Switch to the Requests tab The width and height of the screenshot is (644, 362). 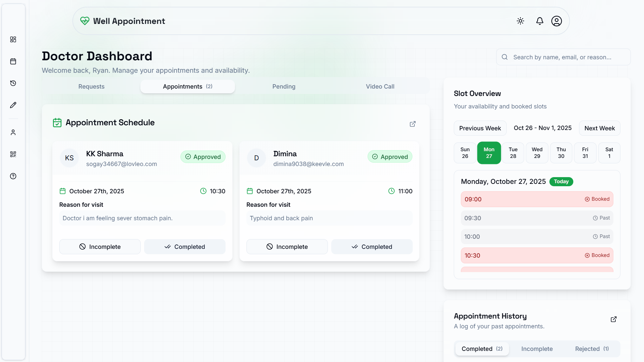[x=91, y=87]
